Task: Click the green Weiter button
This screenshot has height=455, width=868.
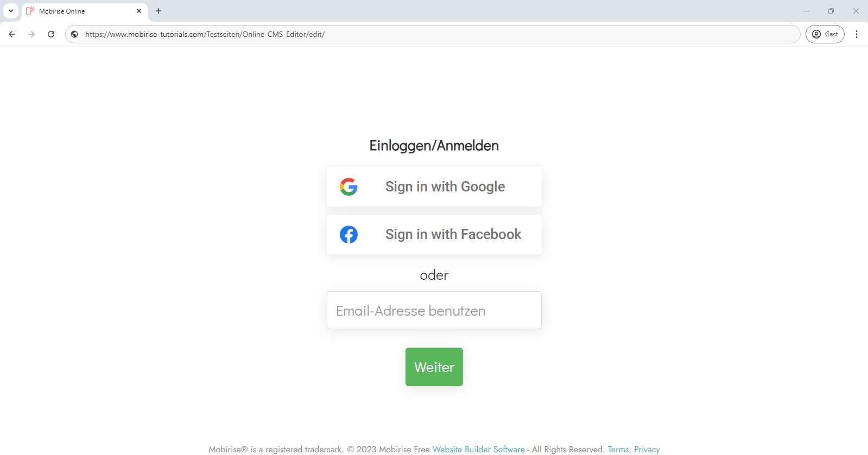Action: tap(434, 367)
